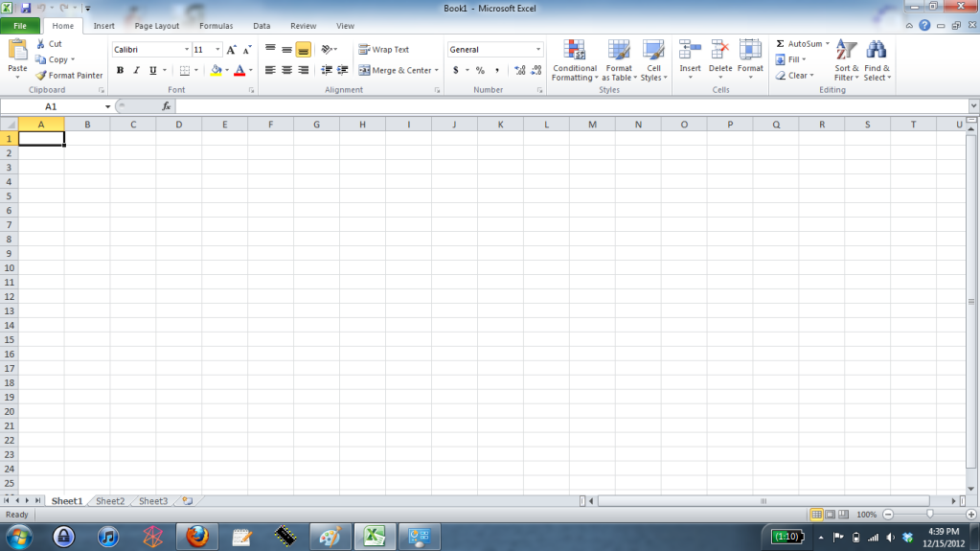Switch to the Insert ribbon tab
The height and width of the screenshot is (551, 980).
[x=103, y=26]
